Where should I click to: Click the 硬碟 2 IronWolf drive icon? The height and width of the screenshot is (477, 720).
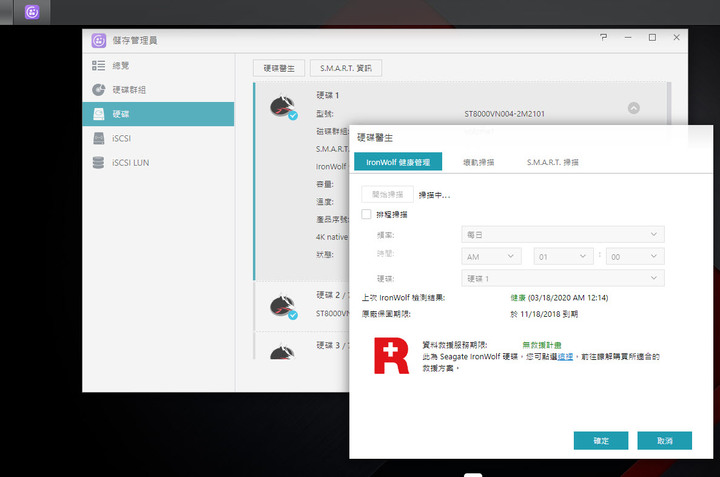pos(283,307)
